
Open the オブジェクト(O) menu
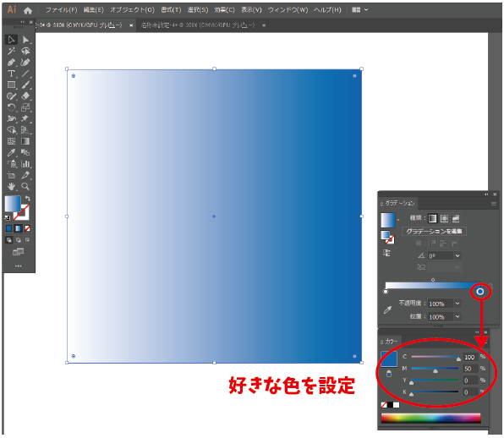point(133,10)
